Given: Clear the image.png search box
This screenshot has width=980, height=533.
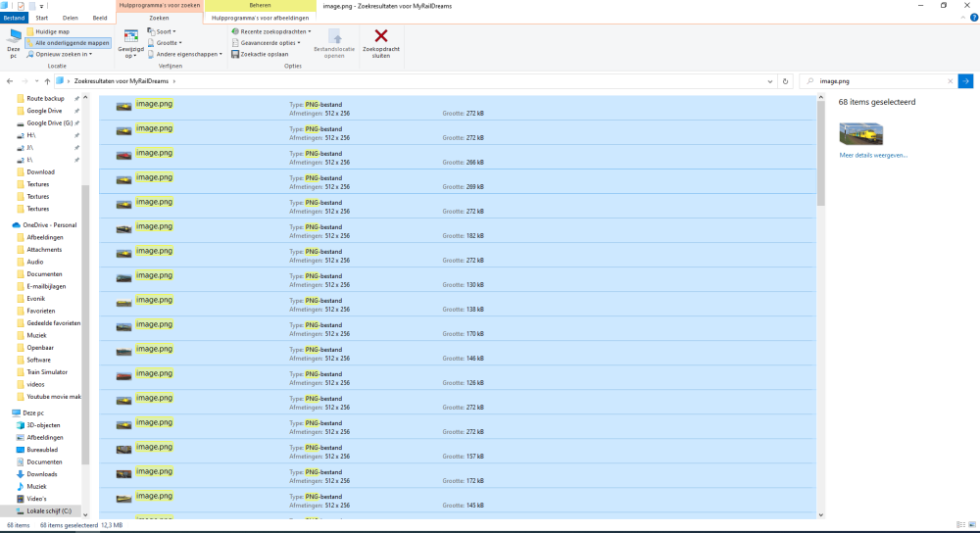Looking at the screenshot, I should click(x=949, y=80).
